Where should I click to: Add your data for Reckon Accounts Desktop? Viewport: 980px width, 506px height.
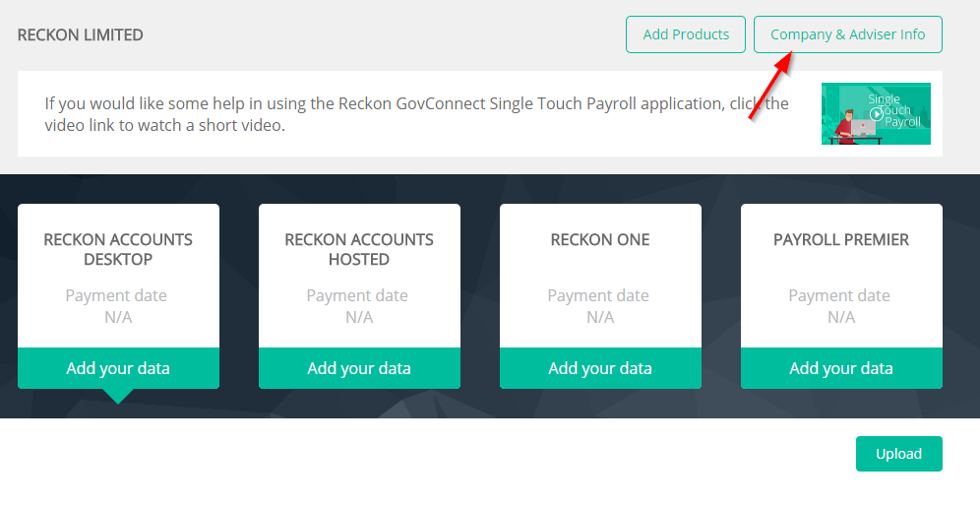(x=118, y=368)
